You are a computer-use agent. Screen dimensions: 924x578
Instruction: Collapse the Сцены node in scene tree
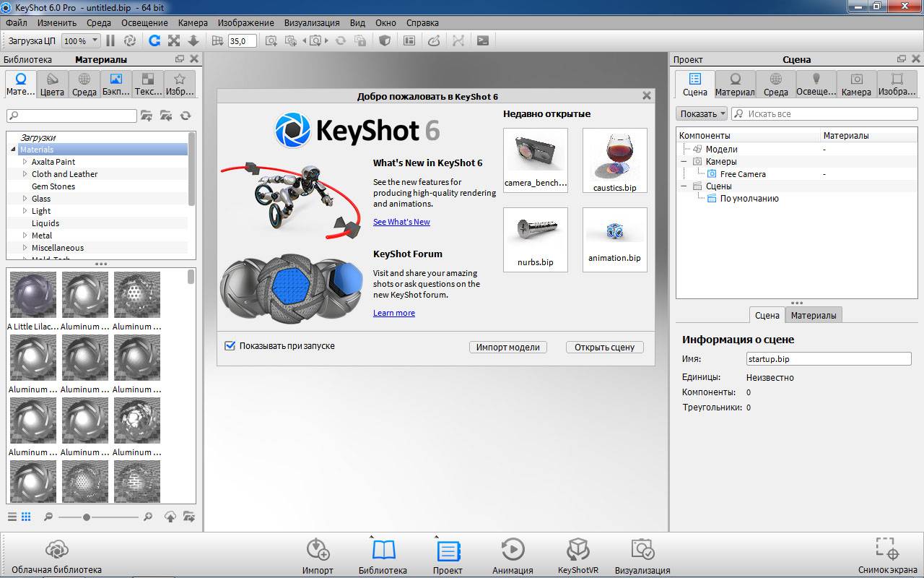coord(684,186)
